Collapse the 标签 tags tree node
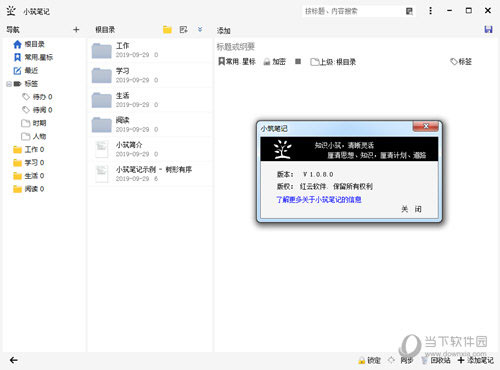Viewport: 500px width, 370px height. (9, 84)
